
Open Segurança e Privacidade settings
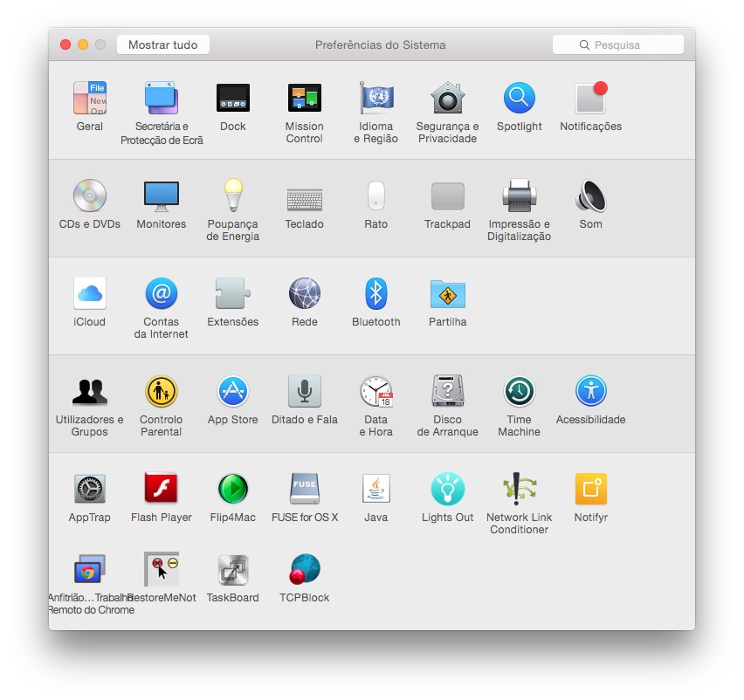[447, 98]
